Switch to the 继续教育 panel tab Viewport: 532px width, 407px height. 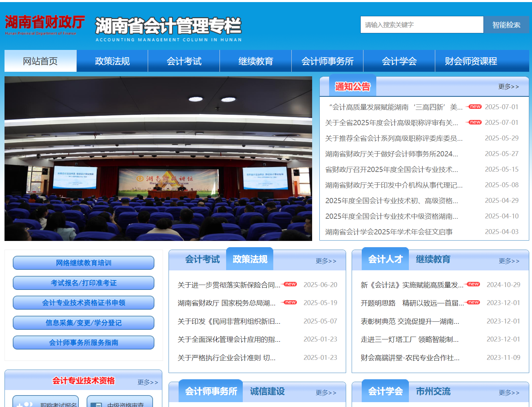coord(433,259)
